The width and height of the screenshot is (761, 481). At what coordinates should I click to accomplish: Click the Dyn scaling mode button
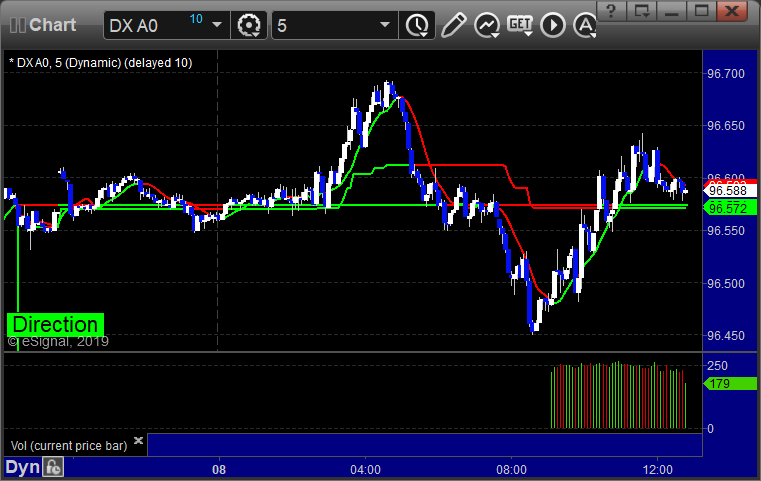(x=22, y=467)
